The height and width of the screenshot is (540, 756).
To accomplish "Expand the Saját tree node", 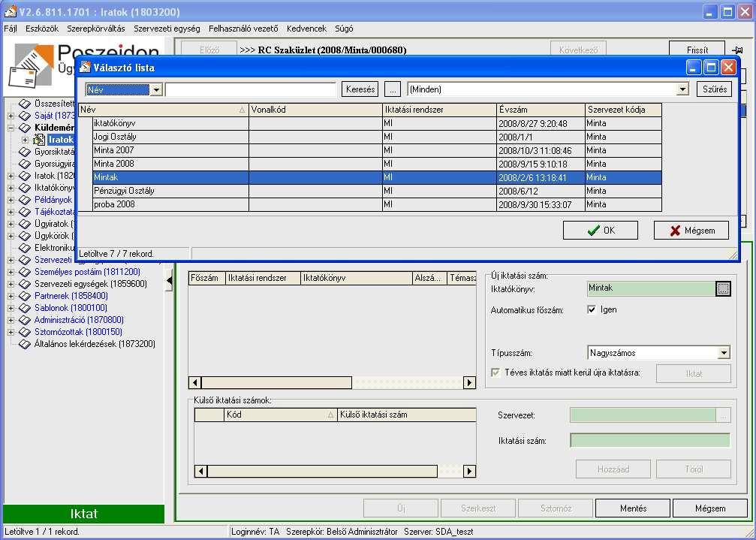I will coord(11,116).
